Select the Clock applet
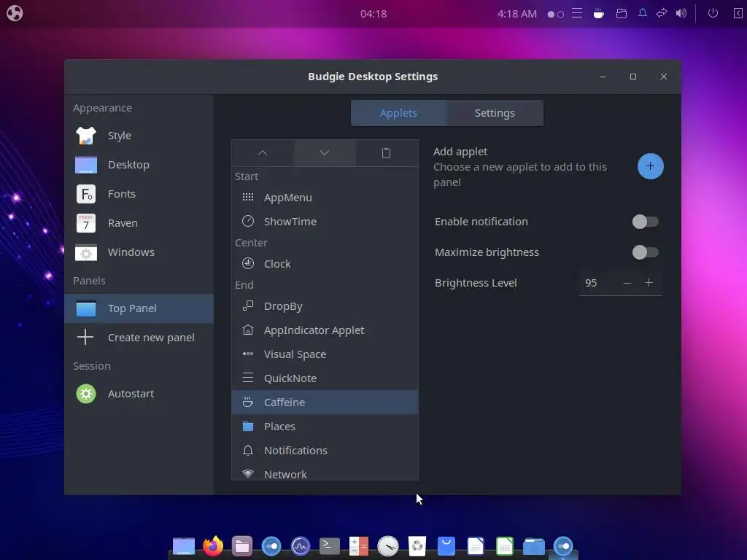Image resolution: width=747 pixels, height=560 pixels. click(325, 263)
